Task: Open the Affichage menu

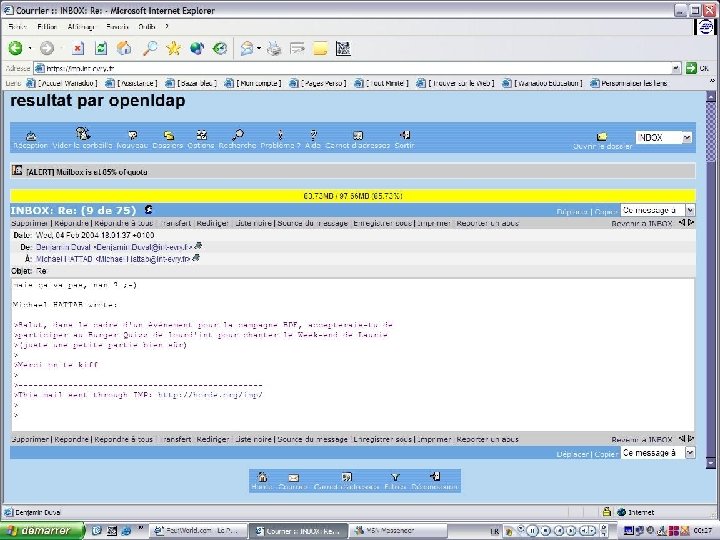Action: coord(81,27)
